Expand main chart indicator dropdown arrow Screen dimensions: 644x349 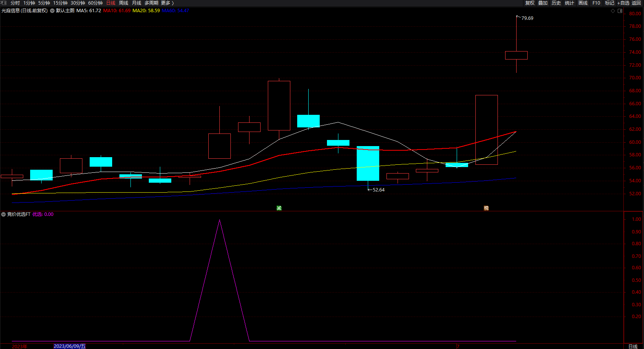pos(52,11)
